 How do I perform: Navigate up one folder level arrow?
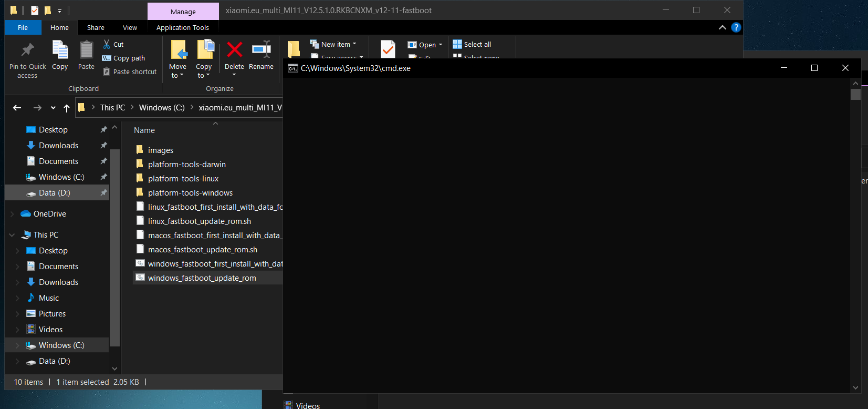67,108
